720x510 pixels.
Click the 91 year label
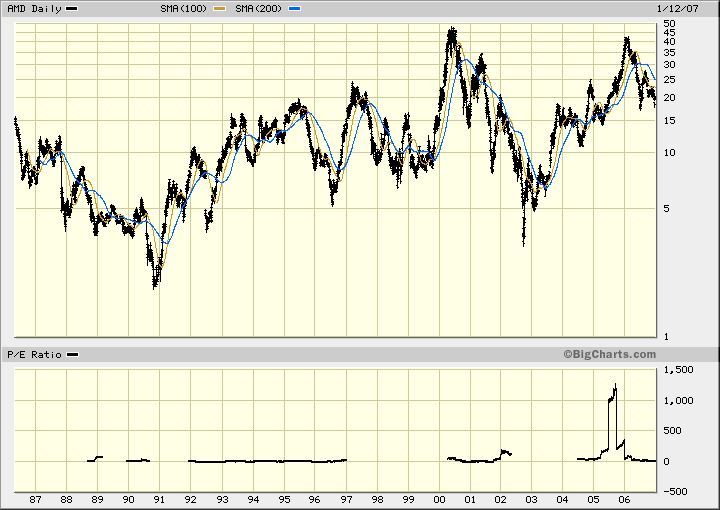coord(159,499)
